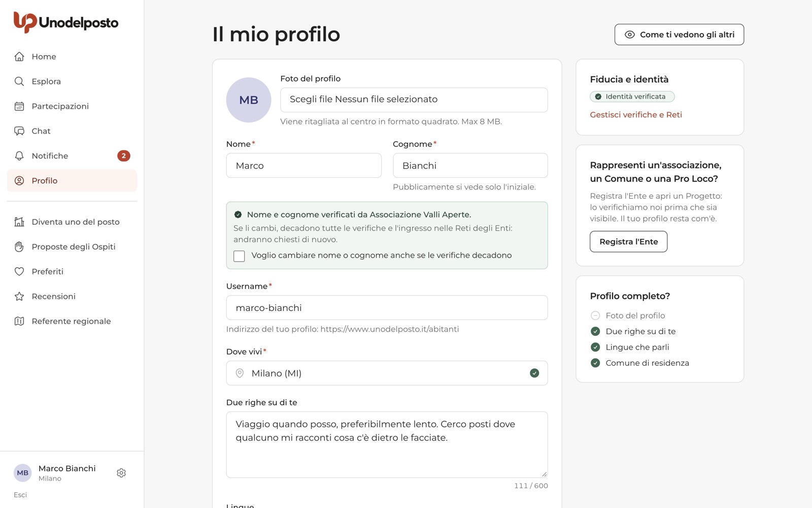Click the profile URL hint text
The image size is (812, 508).
(343, 329)
